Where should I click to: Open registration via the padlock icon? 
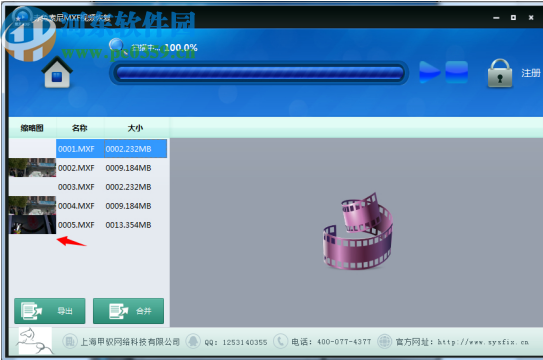pos(500,73)
